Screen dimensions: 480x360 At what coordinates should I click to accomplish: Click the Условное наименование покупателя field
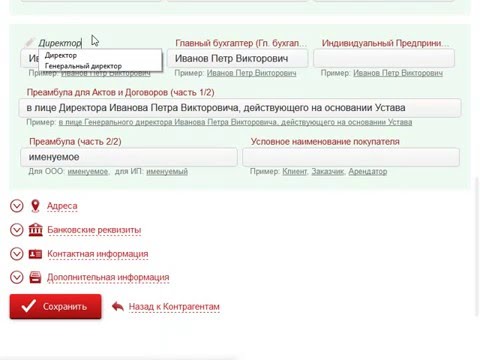pyautogui.click(x=351, y=157)
